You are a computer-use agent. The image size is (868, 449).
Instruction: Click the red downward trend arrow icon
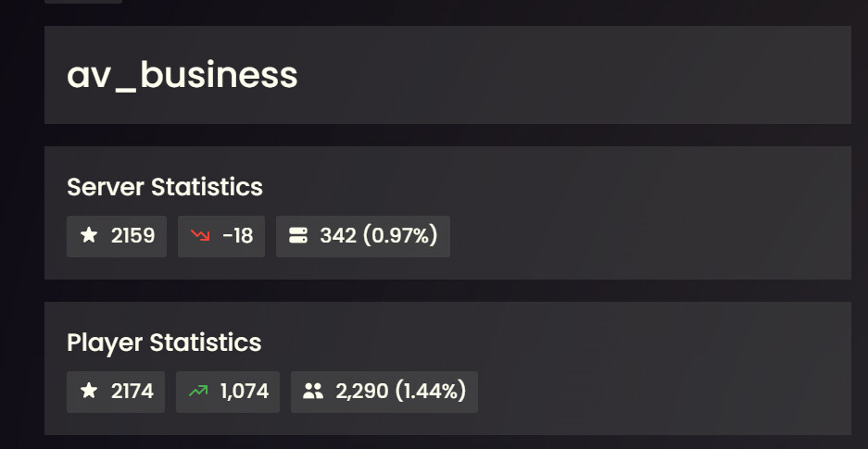200,236
